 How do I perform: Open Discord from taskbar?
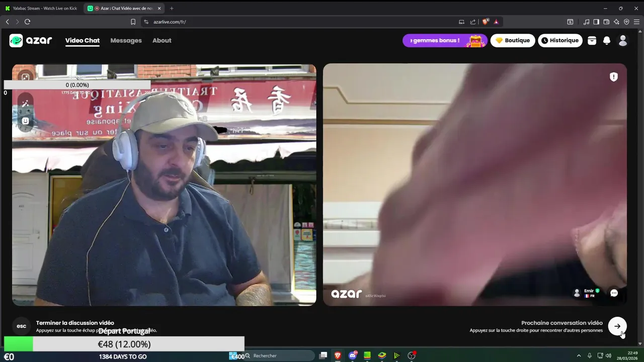click(x=353, y=355)
